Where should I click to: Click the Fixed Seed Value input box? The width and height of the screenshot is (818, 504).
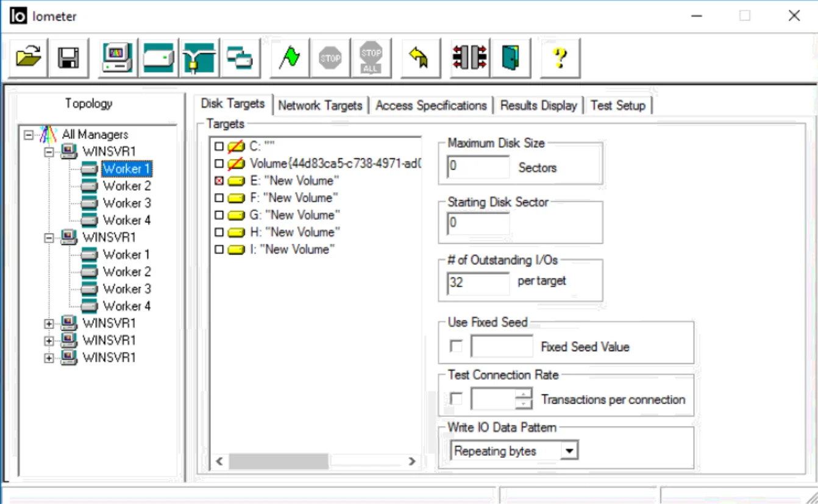point(502,346)
